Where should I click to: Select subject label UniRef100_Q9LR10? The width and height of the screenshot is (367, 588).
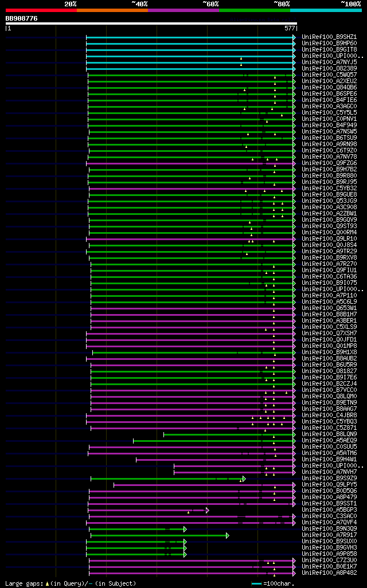329,239
